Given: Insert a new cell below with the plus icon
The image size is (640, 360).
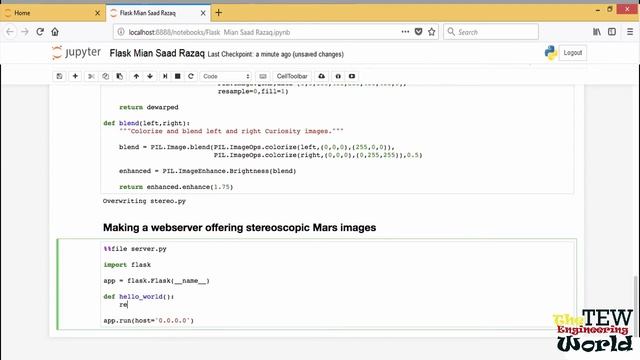Looking at the screenshot, I should [x=75, y=76].
